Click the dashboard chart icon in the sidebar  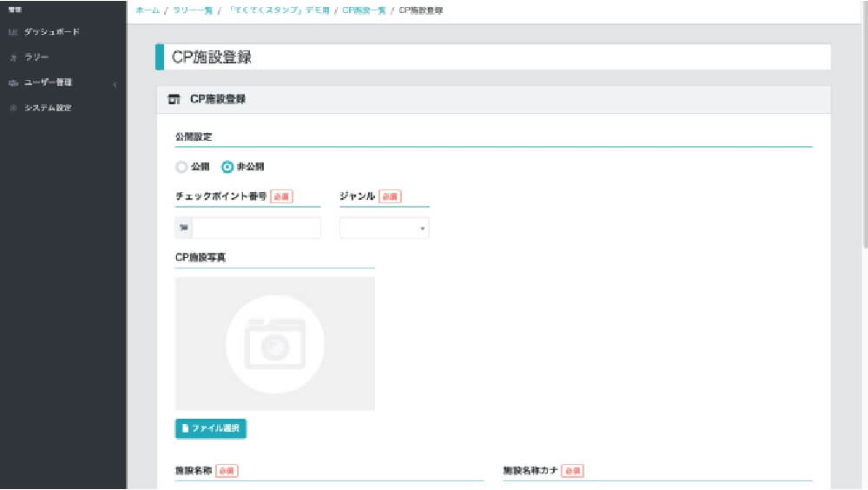[13, 32]
